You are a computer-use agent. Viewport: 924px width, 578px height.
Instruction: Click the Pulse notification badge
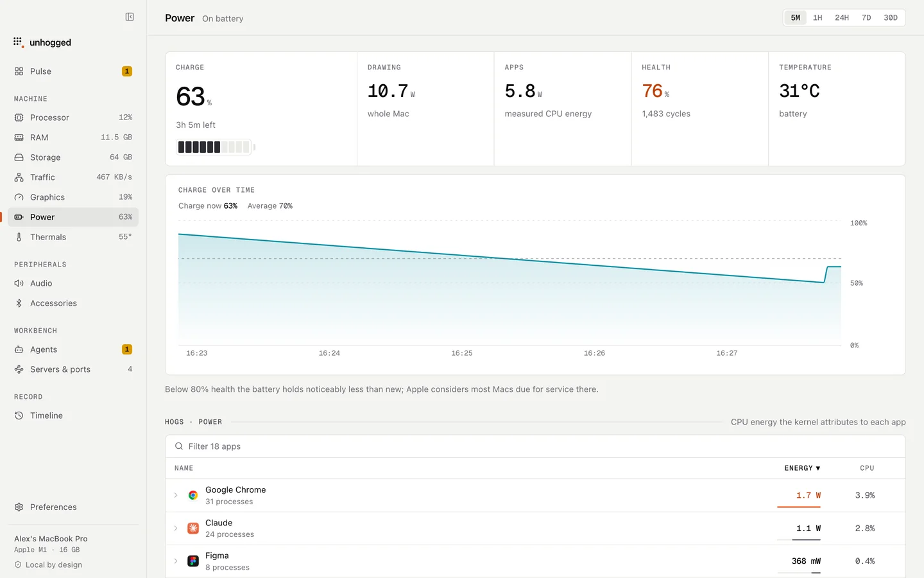click(127, 71)
